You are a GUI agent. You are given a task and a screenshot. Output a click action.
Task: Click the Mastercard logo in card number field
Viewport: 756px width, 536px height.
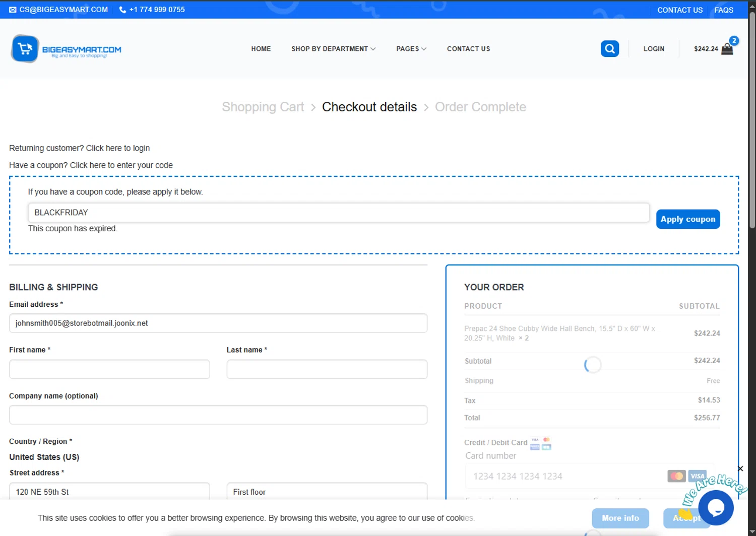(x=676, y=476)
